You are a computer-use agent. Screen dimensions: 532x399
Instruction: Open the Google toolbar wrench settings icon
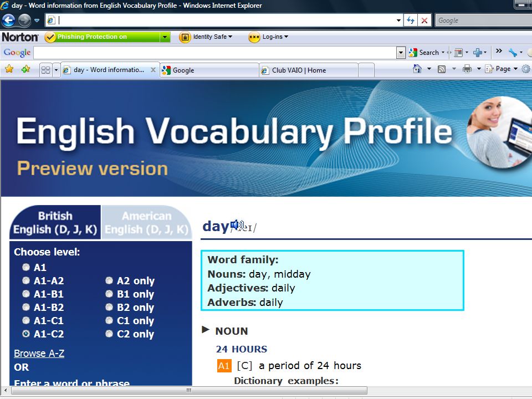[513, 53]
